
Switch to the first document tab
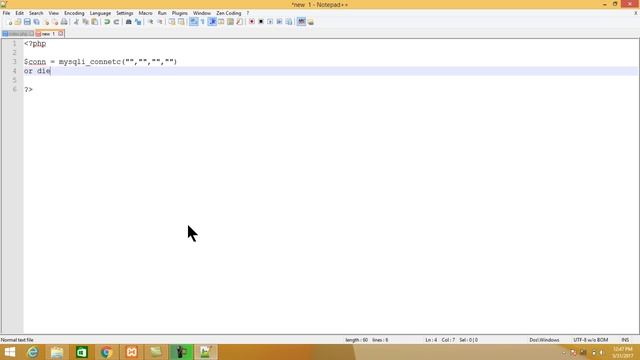coord(18,34)
